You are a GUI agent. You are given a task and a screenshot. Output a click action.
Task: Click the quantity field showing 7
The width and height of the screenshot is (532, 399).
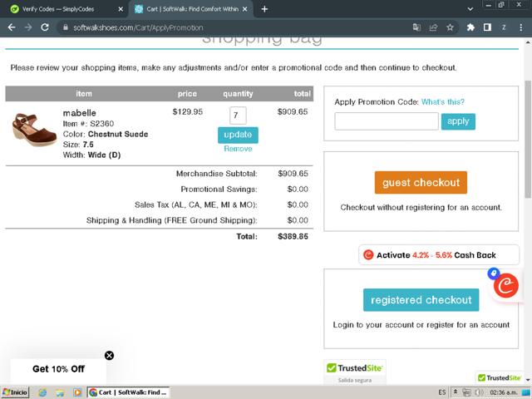[x=238, y=116]
